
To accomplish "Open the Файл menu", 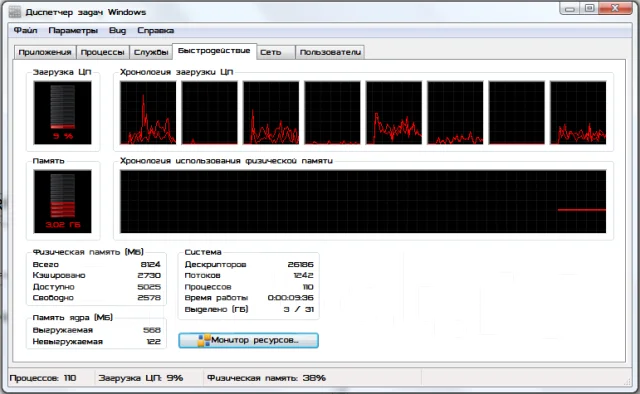I will (x=25, y=31).
